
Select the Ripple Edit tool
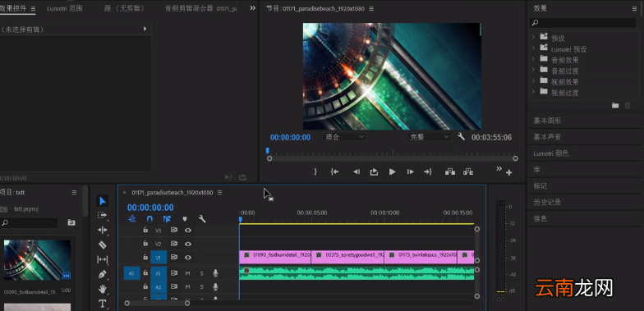pos(102,230)
